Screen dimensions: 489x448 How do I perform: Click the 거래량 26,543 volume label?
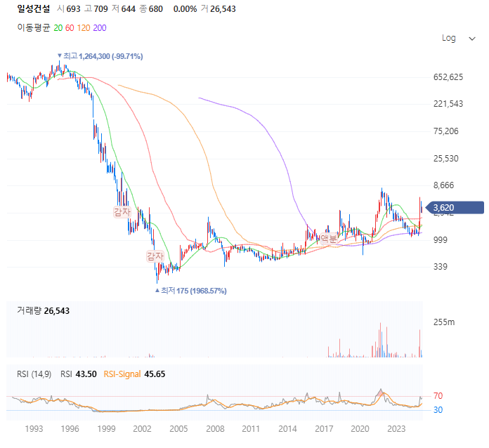(44, 311)
